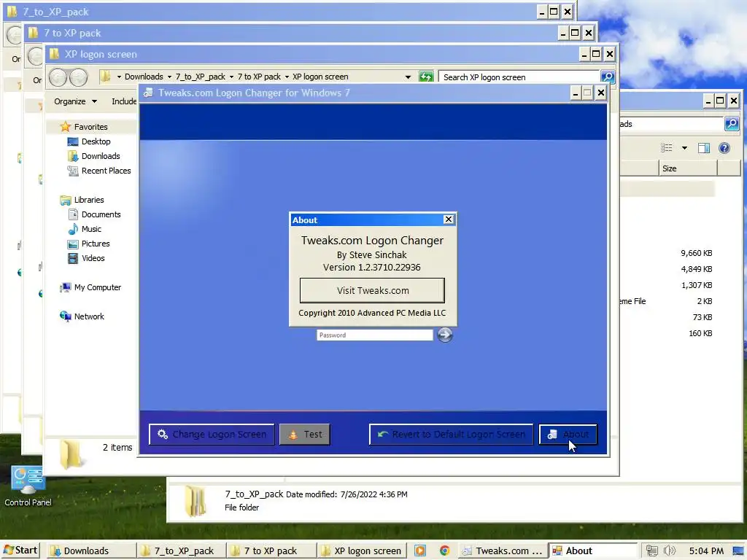The width and height of the screenshot is (747, 560).
Task: Close the About dialog
Action: tap(449, 219)
